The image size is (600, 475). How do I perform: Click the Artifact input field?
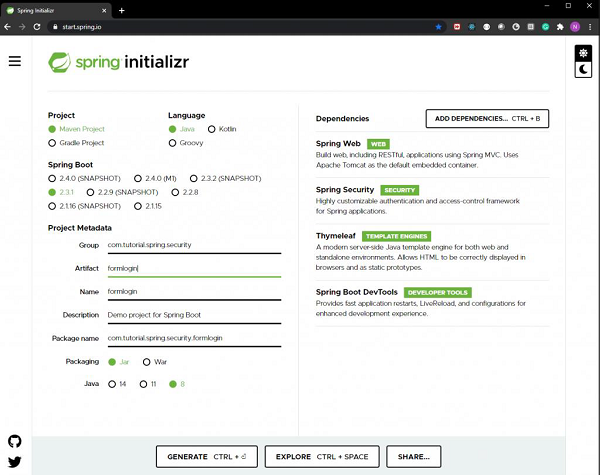(194, 268)
